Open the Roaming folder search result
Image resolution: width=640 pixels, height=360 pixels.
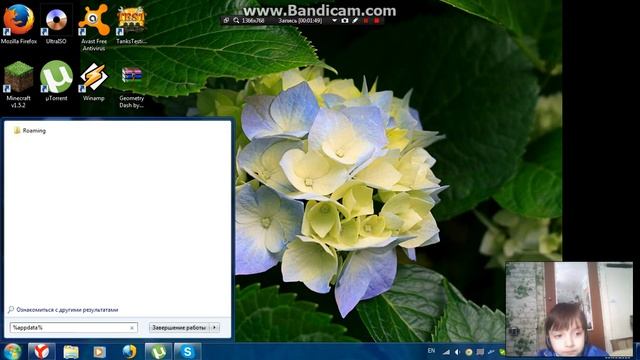coord(29,131)
